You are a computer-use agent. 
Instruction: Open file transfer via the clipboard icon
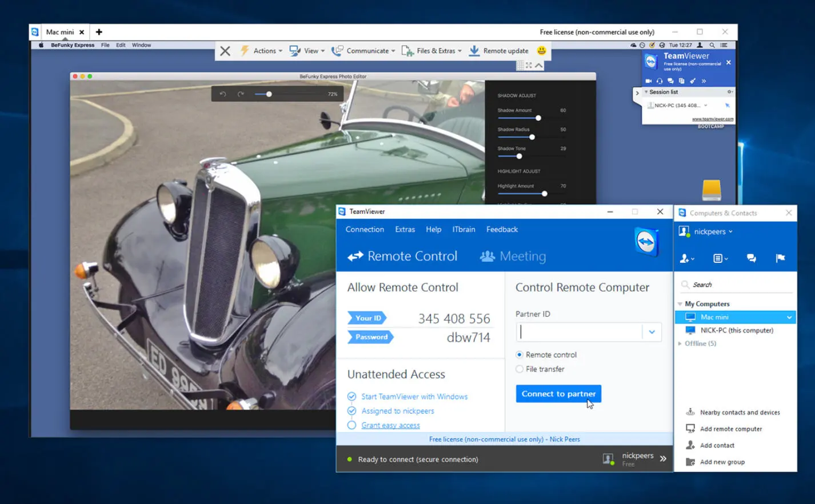coord(681,81)
